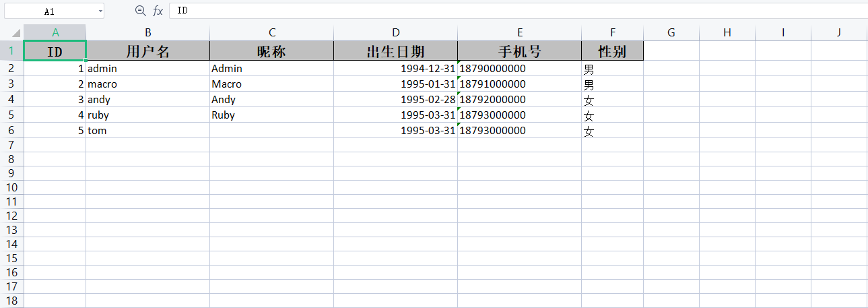Screen dimensions: 868x308
Task: Click the 出生日期 header cell
Action: point(395,51)
